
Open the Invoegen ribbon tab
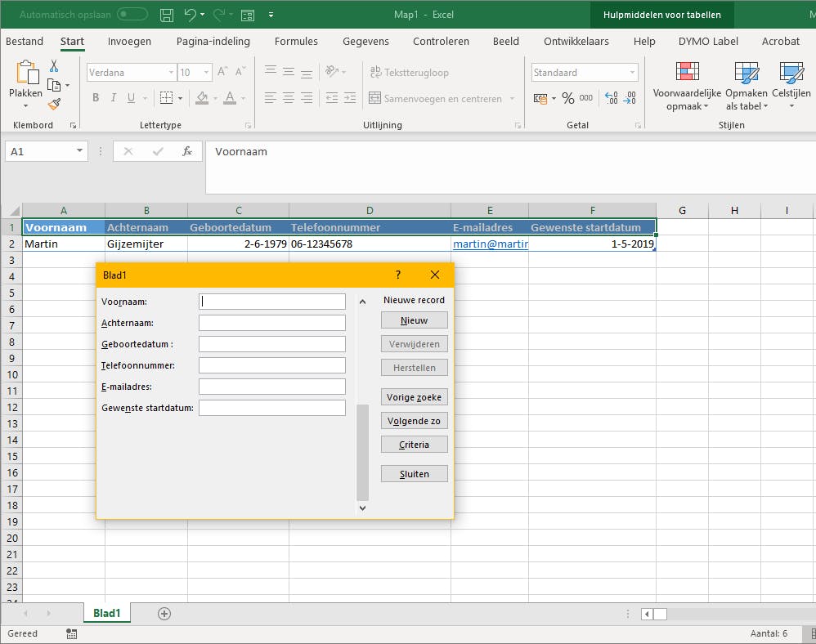pyautogui.click(x=129, y=42)
